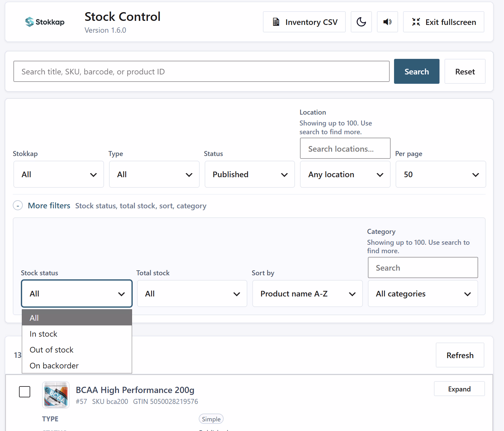The image size is (504, 431).
Task: Toggle dark mode moon icon
Action: point(361,22)
